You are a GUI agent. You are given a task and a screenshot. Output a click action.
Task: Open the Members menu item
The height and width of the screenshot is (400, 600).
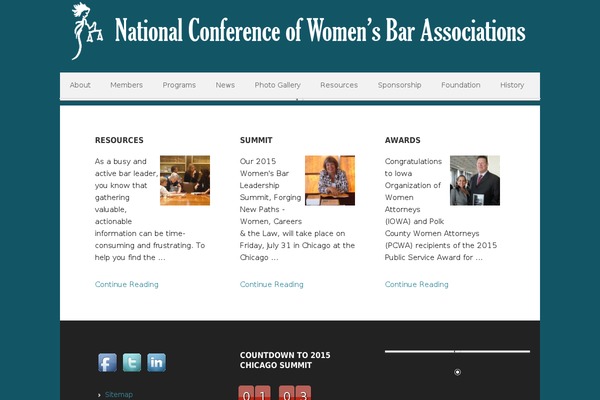126,85
